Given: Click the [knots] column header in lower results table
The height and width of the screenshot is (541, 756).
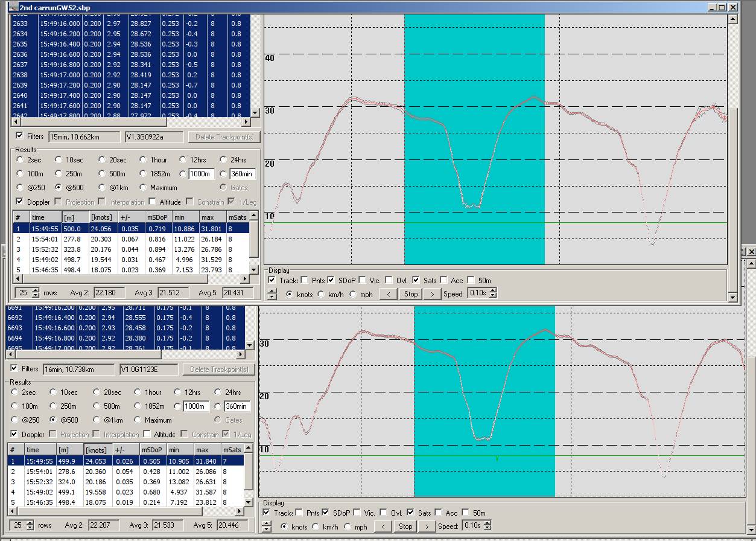Looking at the screenshot, I should pyautogui.click(x=98, y=450).
